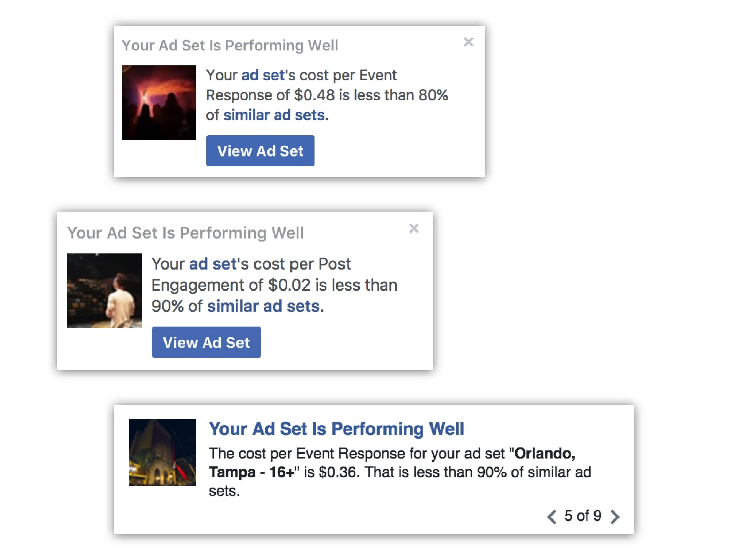
Task: Dismiss the Event Response performance notification
Action: pos(468,42)
